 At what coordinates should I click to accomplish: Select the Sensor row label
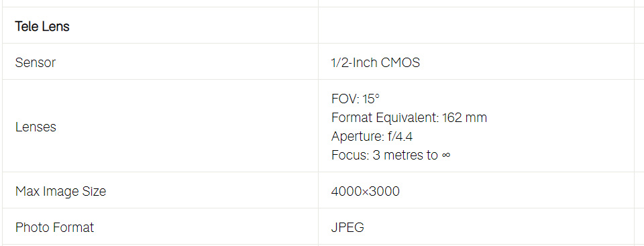(36, 63)
